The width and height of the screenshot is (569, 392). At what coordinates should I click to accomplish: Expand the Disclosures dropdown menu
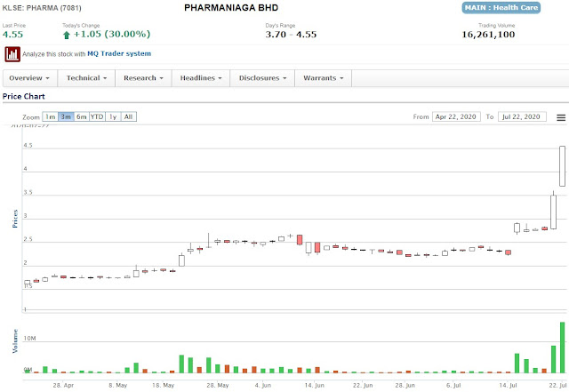pyautogui.click(x=262, y=78)
